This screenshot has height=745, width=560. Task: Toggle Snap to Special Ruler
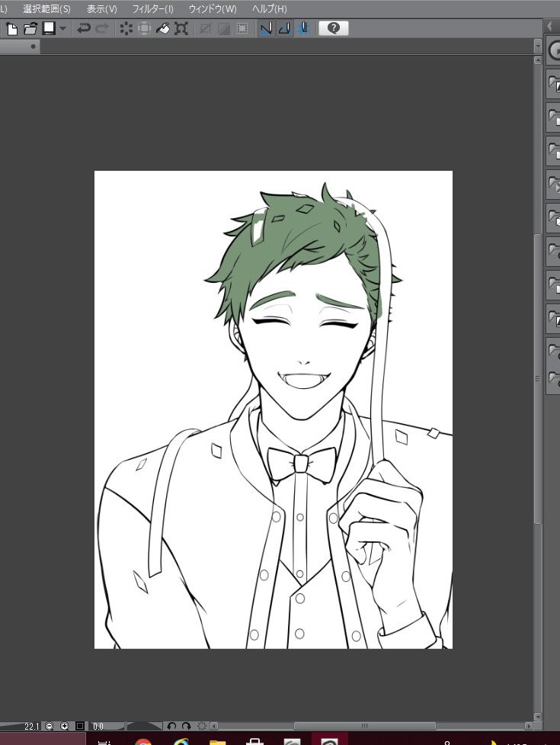click(284, 28)
